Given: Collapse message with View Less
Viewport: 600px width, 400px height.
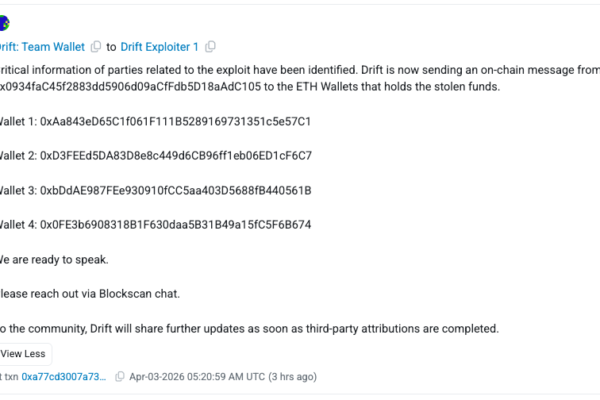Looking at the screenshot, I should [22, 353].
